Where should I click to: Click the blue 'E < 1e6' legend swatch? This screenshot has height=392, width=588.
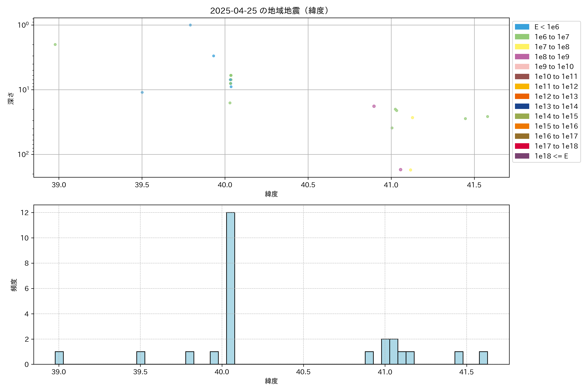coord(522,27)
